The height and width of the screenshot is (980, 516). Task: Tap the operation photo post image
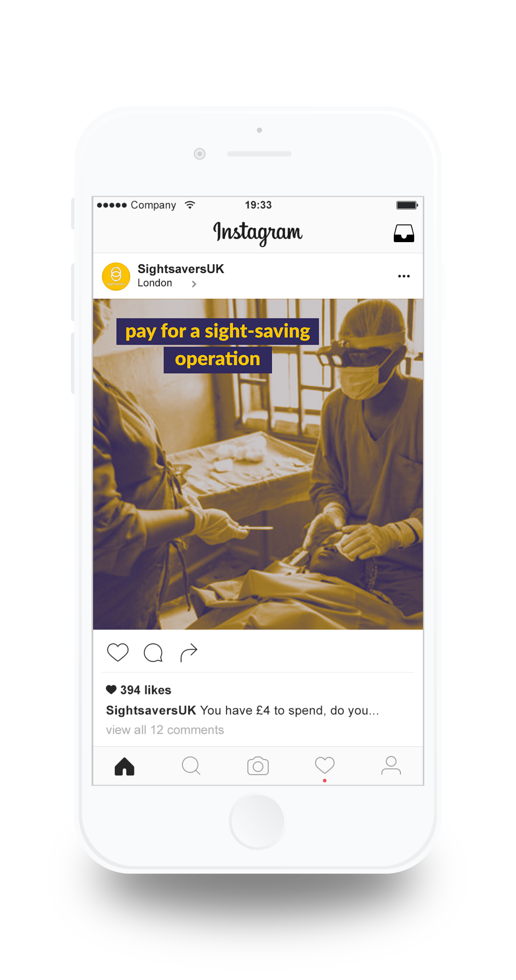(258, 464)
